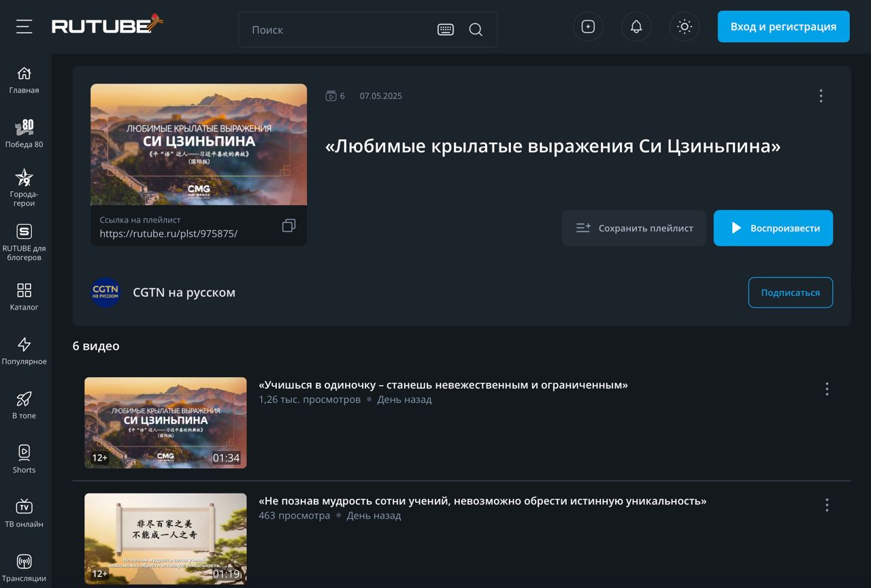Click Сохранить плейлист button
The image size is (871, 588).
tap(634, 228)
